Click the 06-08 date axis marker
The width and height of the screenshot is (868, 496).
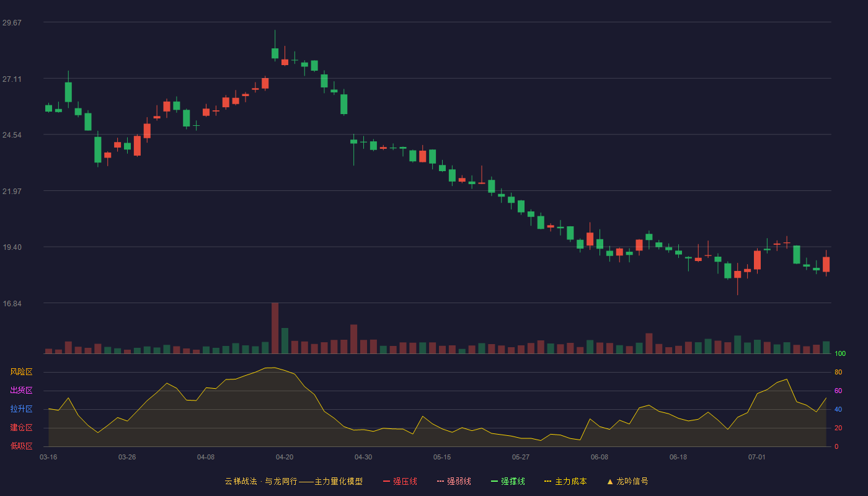(600, 457)
